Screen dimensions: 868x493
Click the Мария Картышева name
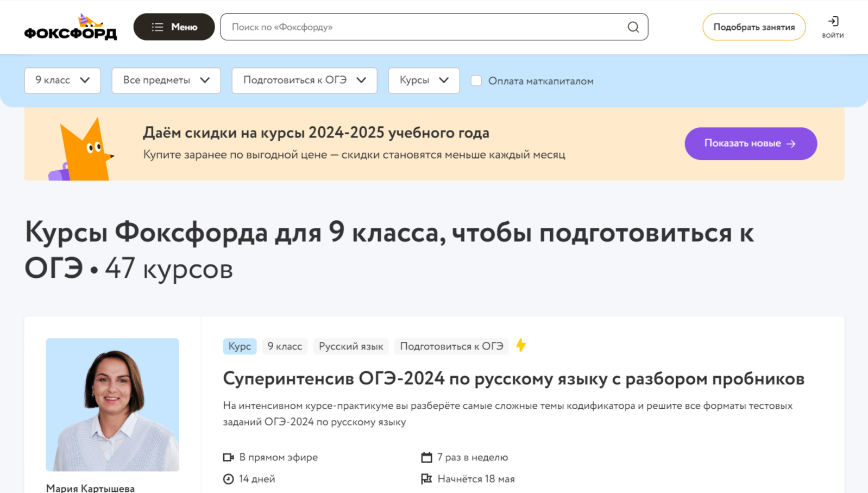[x=90, y=488]
